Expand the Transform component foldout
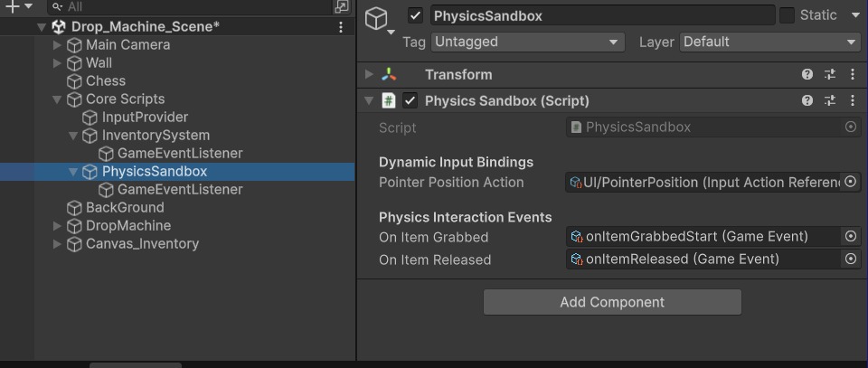Screen dimensions: 868x368 click(369, 75)
